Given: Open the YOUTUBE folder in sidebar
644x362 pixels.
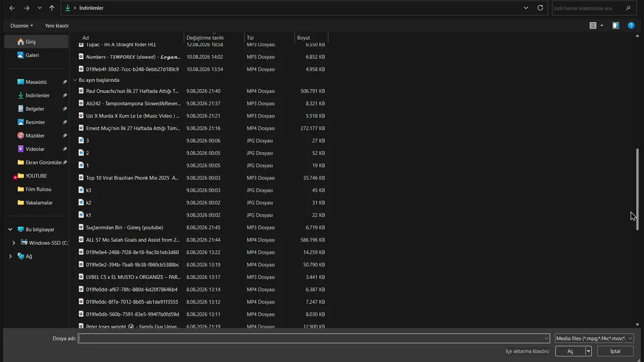Looking at the screenshot, I should click(36, 176).
